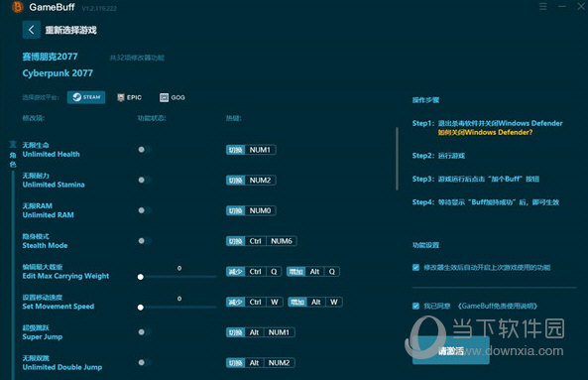The image size is (588, 380).
Task: Select the Epic platform
Action: (129, 97)
